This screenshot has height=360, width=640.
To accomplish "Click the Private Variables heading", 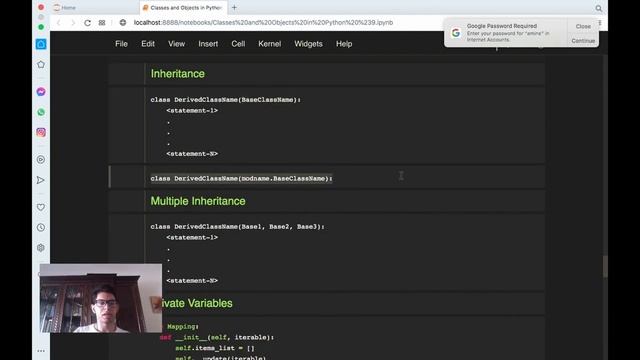I will pyautogui.click(x=197, y=303).
